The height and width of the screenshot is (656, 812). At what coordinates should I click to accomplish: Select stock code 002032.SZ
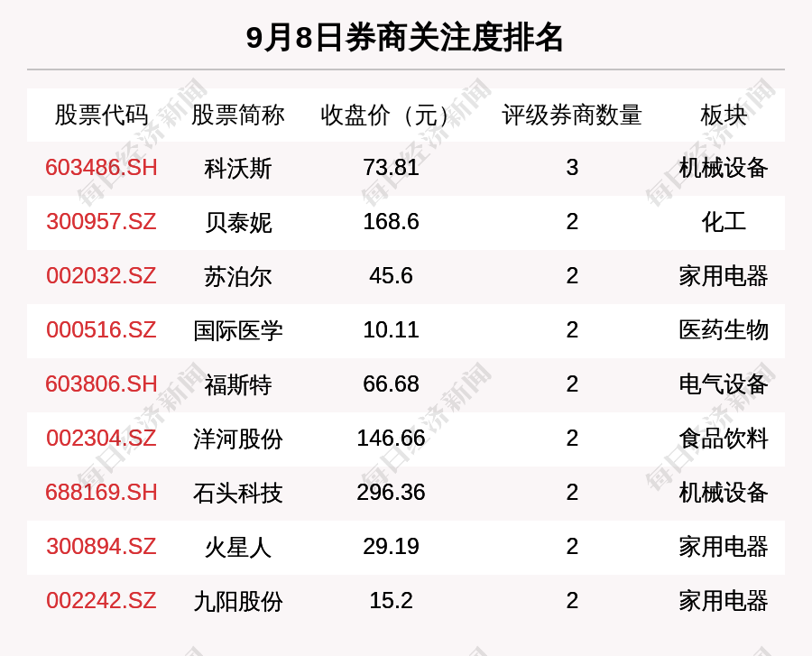(x=101, y=276)
